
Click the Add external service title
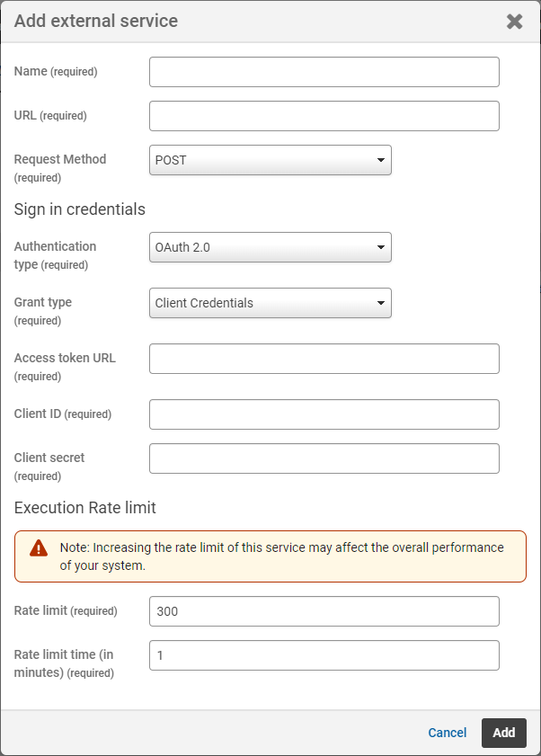pos(96,21)
